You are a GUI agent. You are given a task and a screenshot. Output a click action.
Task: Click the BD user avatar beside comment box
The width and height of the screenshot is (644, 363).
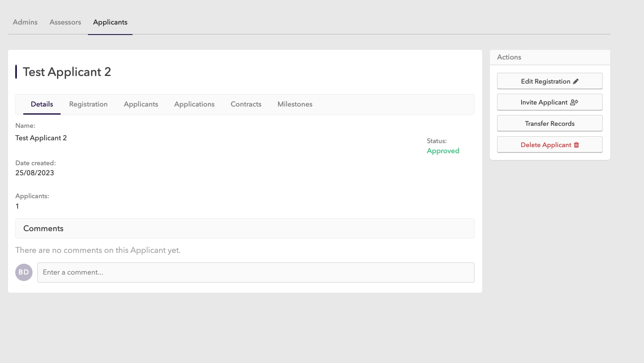[24, 272]
